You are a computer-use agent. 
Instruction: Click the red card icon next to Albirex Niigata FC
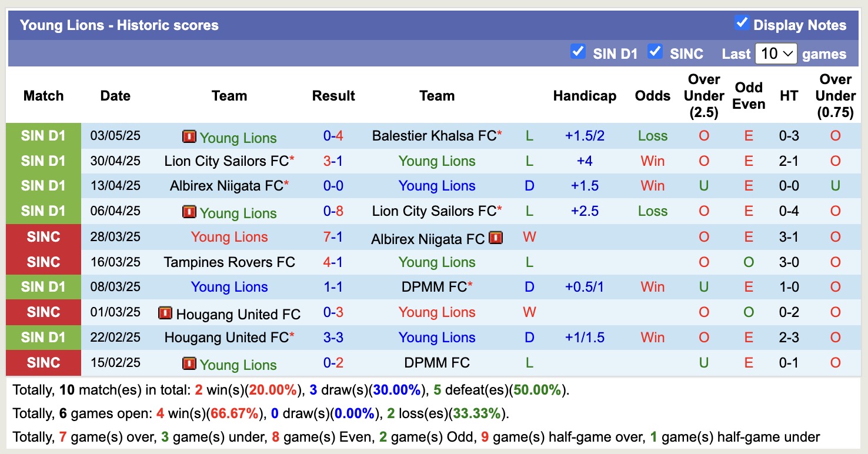pos(497,238)
